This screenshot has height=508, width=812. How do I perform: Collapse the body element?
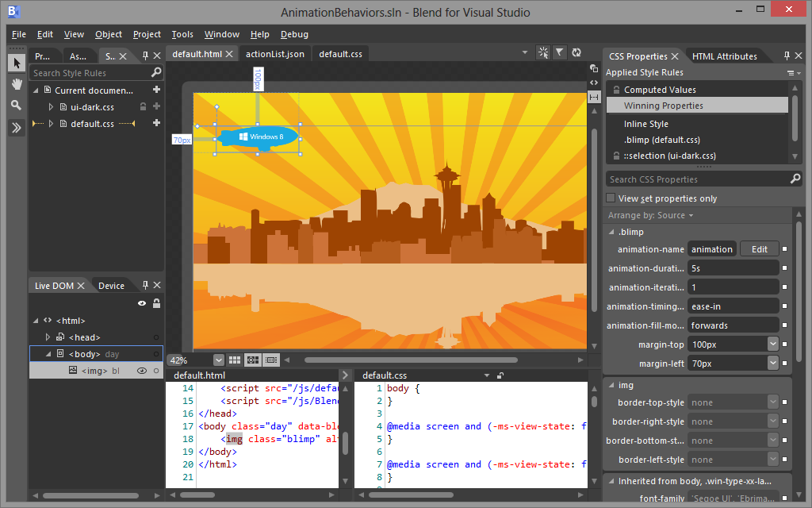click(x=48, y=354)
